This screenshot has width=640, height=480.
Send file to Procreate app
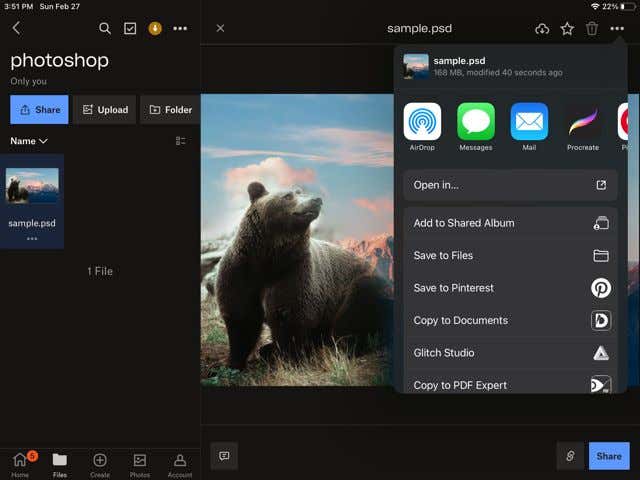point(582,122)
